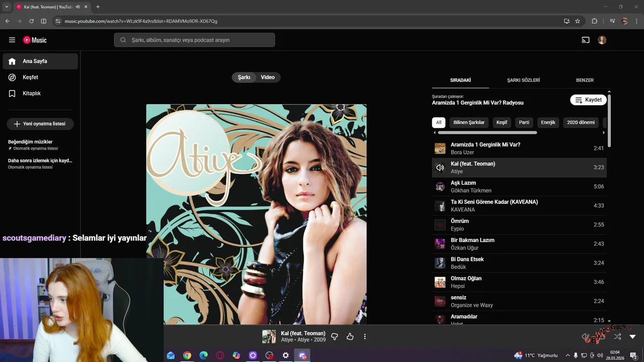Click the address bar URL
The image size is (644, 362).
(x=141, y=21)
